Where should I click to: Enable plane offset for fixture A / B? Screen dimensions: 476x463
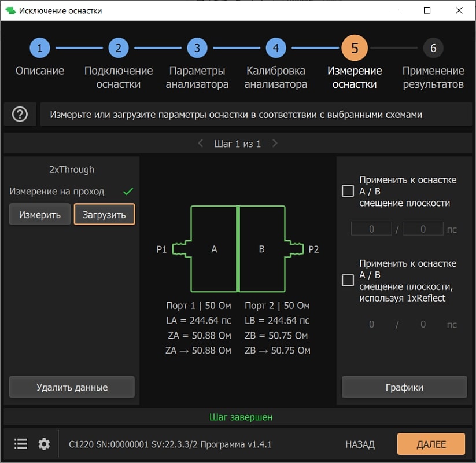348,191
